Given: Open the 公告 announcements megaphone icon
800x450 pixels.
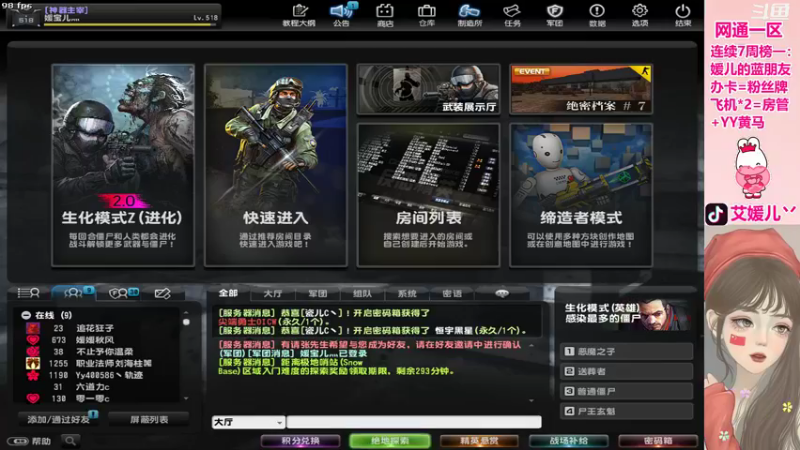Looking at the screenshot, I should (x=341, y=15).
